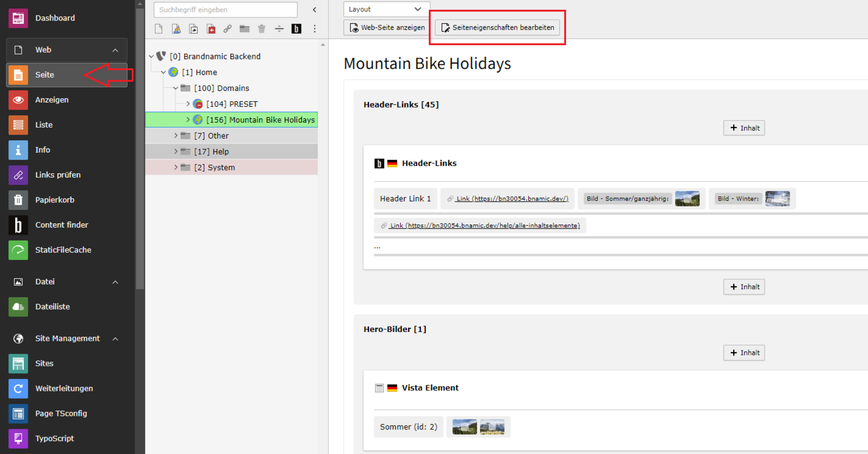Click the backend user page icon in tree toolbar
The height and width of the screenshot is (454, 868).
(x=176, y=29)
